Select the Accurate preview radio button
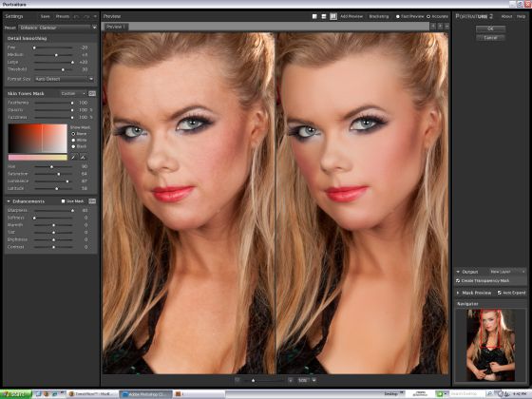Image resolution: width=532 pixels, height=399 pixels. (428, 16)
